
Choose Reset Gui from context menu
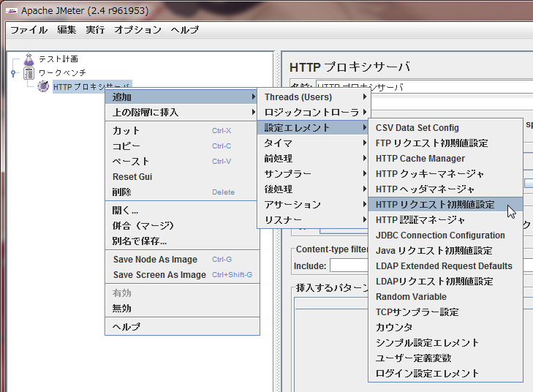click(x=182, y=177)
